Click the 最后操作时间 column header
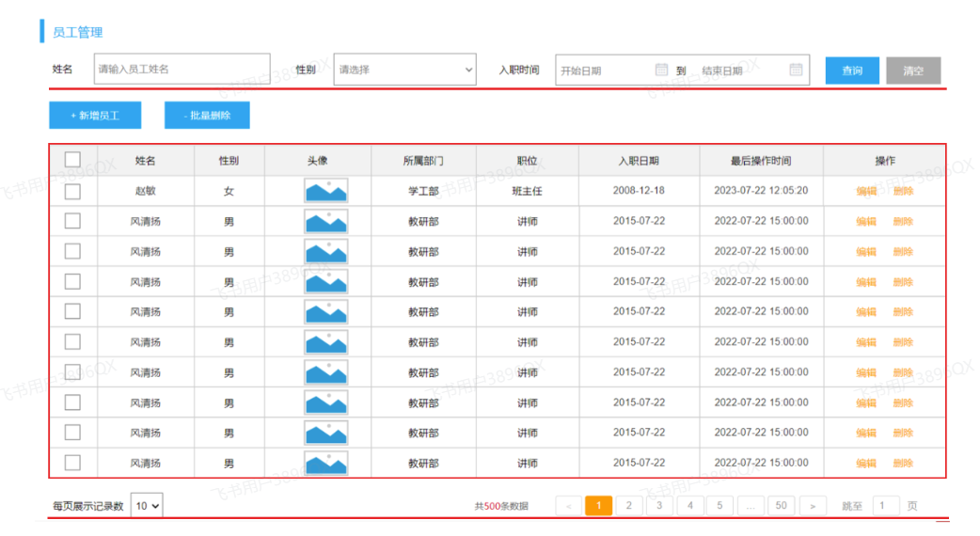This screenshot has width=980, height=536. [x=761, y=161]
